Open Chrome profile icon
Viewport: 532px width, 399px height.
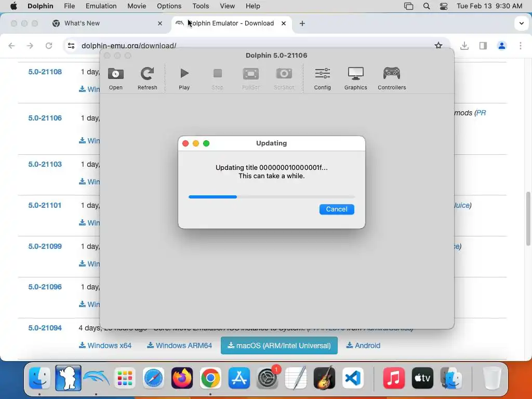pyautogui.click(x=502, y=46)
